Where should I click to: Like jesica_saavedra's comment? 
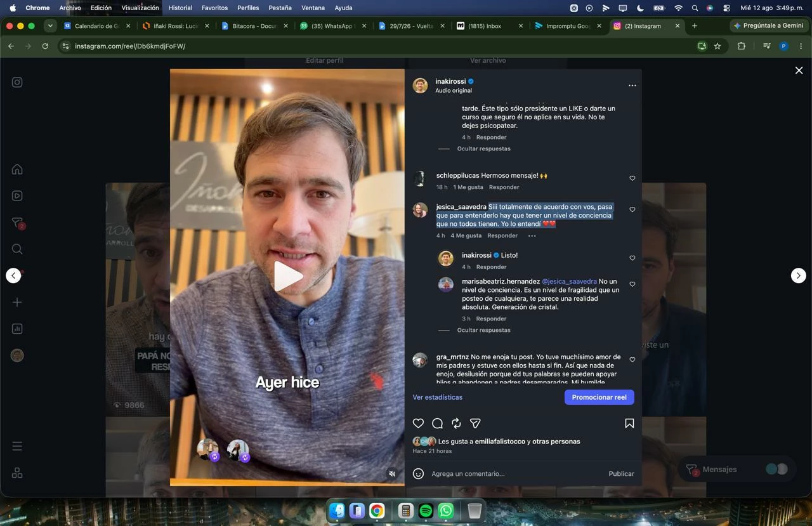632,209
